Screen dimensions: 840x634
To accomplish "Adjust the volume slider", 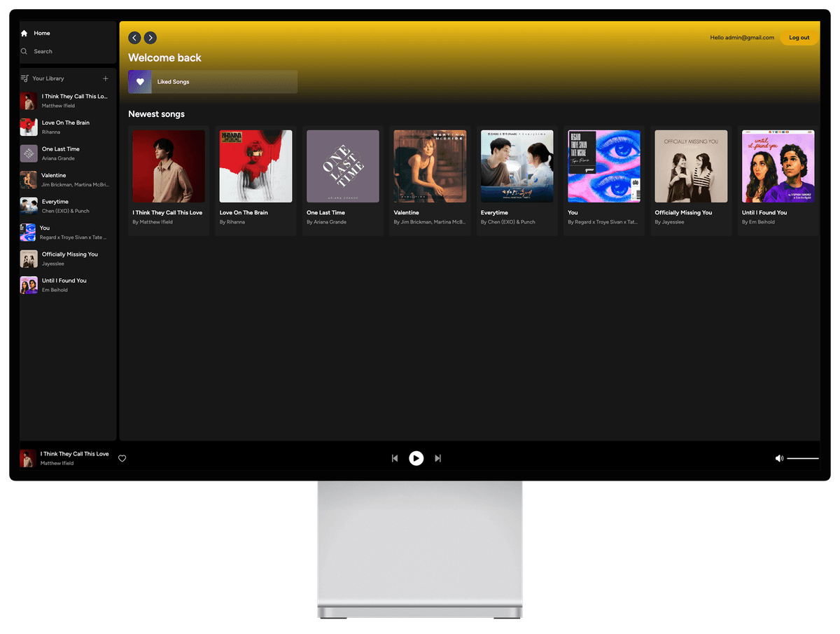I will (x=803, y=458).
